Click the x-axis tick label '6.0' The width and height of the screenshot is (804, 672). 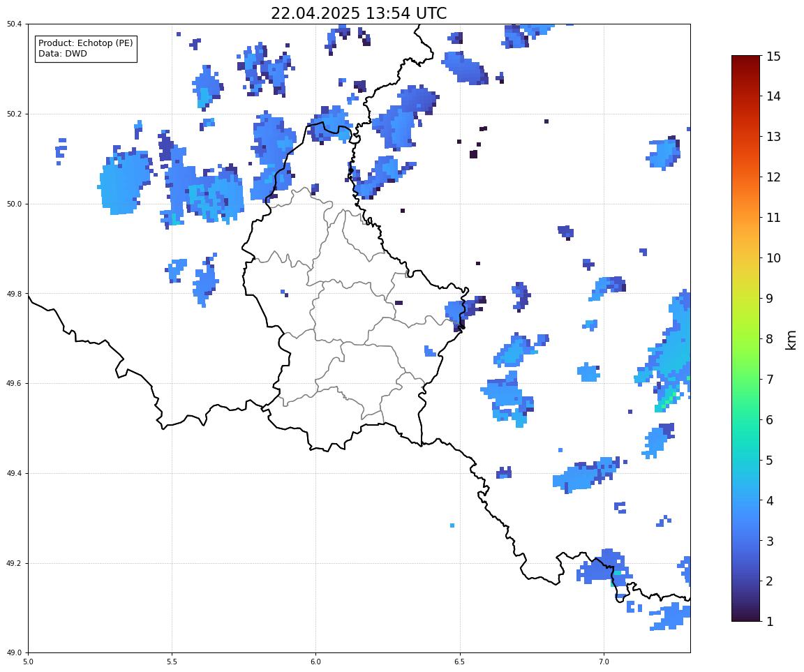point(316,662)
